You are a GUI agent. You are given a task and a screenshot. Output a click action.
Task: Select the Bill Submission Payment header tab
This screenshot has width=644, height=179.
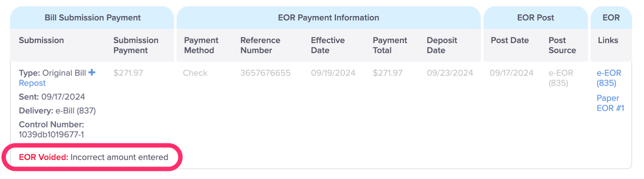coord(92,18)
